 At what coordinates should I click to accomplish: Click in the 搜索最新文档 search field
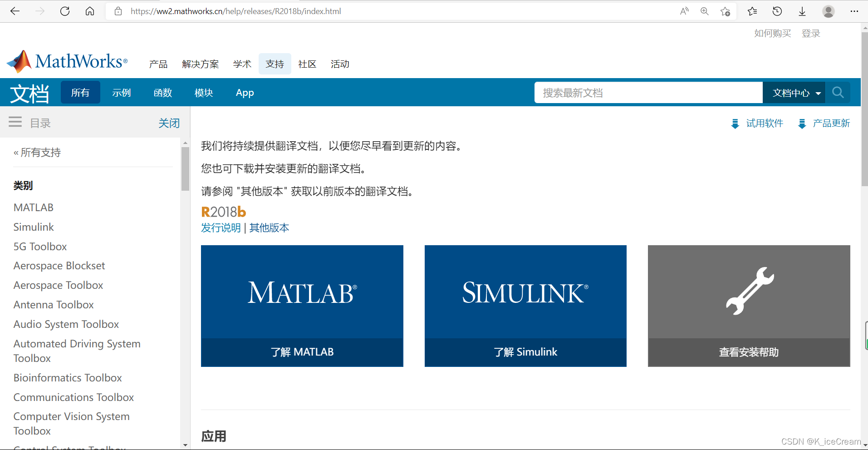coord(648,93)
